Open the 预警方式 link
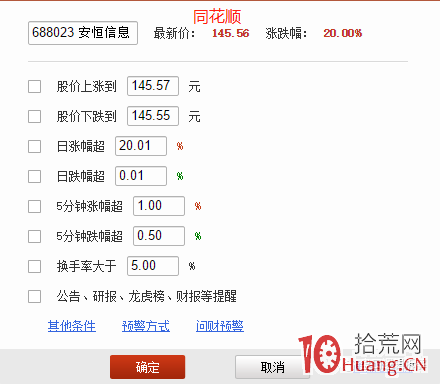This screenshot has height=384, width=440. tap(146, 326)
